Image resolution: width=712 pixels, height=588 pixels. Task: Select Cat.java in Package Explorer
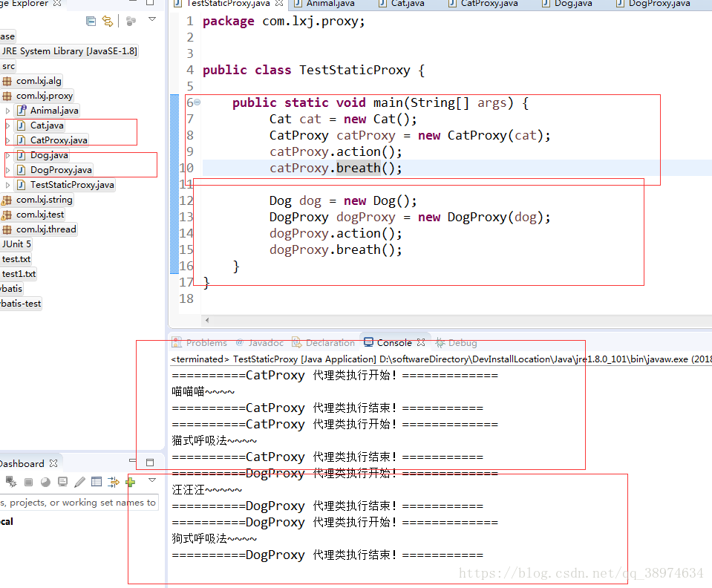[47, 125]
